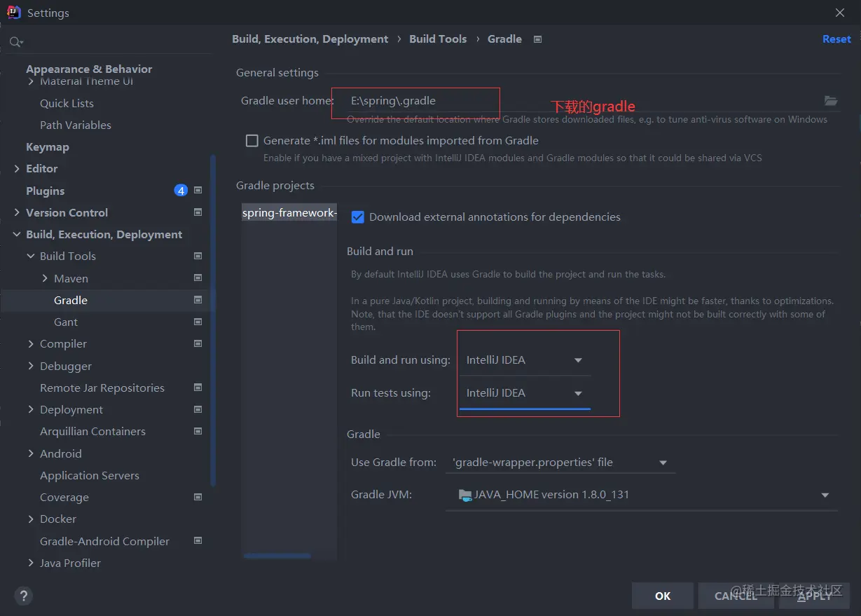Image resolution: width=861 pixels, height=616 pixels.
Task: Click the CANCEL button
Action: 736,596
